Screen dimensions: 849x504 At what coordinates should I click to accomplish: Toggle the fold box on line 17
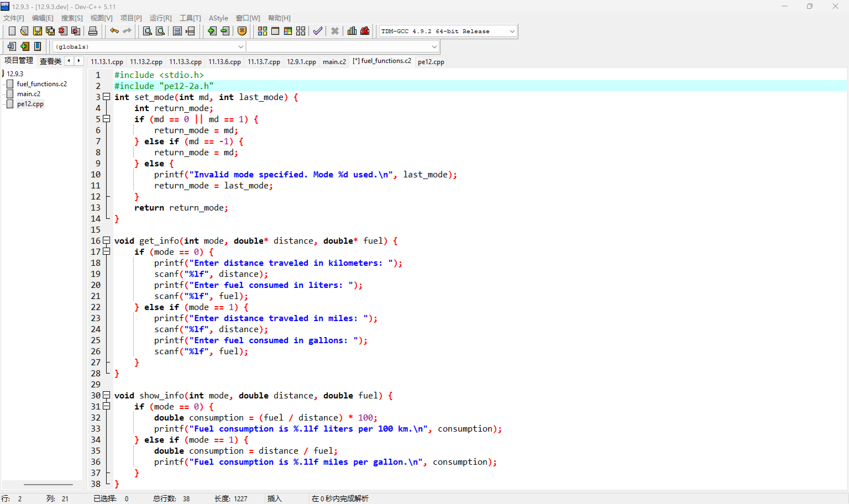107,252
